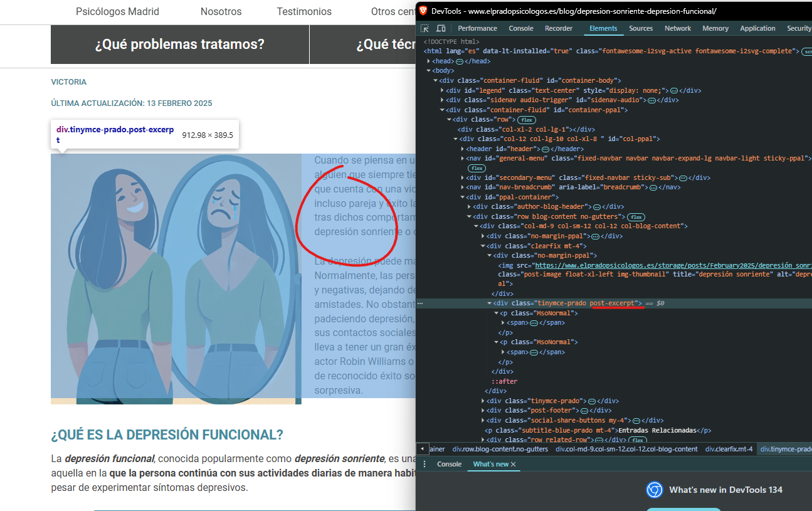Viewport: 812px width, 511px height.
Task: Expand the secondary-menu div node
Action: pyautogui.click(x=463, y=178)
